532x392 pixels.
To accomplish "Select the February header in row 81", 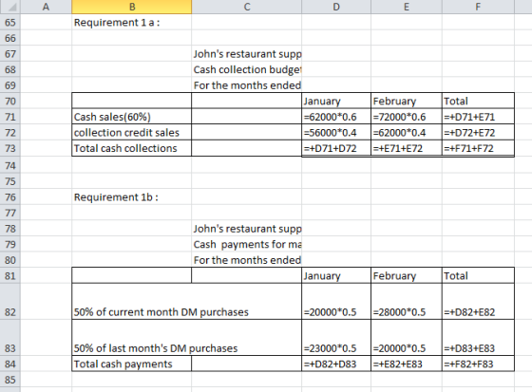I will pyautogui.click(x=407, y=275).
